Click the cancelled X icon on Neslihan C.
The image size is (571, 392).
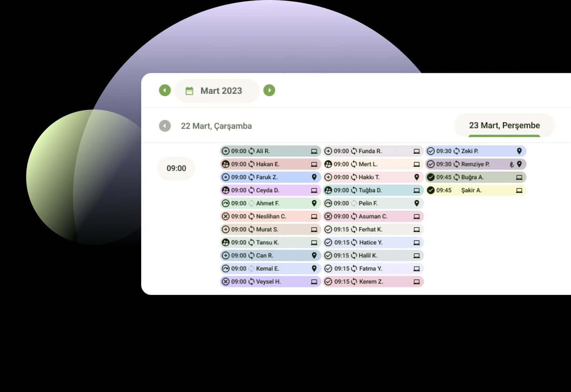tap(226, 216)
